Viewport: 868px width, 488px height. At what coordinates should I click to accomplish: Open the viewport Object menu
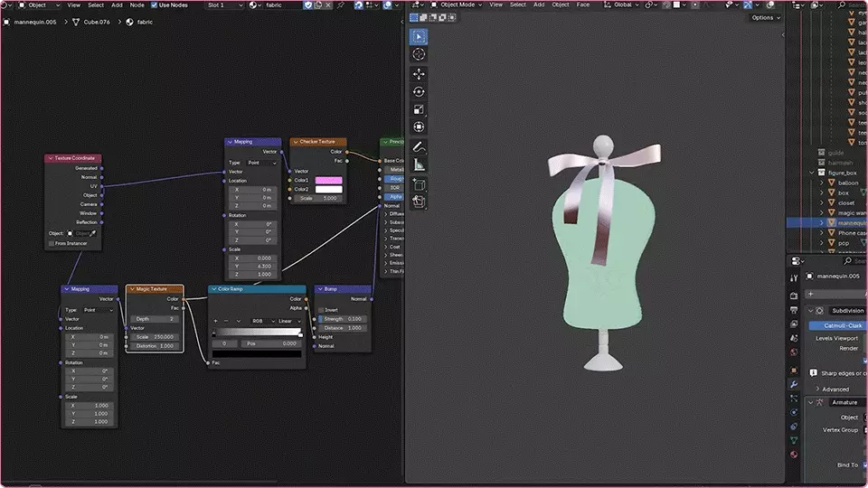(561, 5)
